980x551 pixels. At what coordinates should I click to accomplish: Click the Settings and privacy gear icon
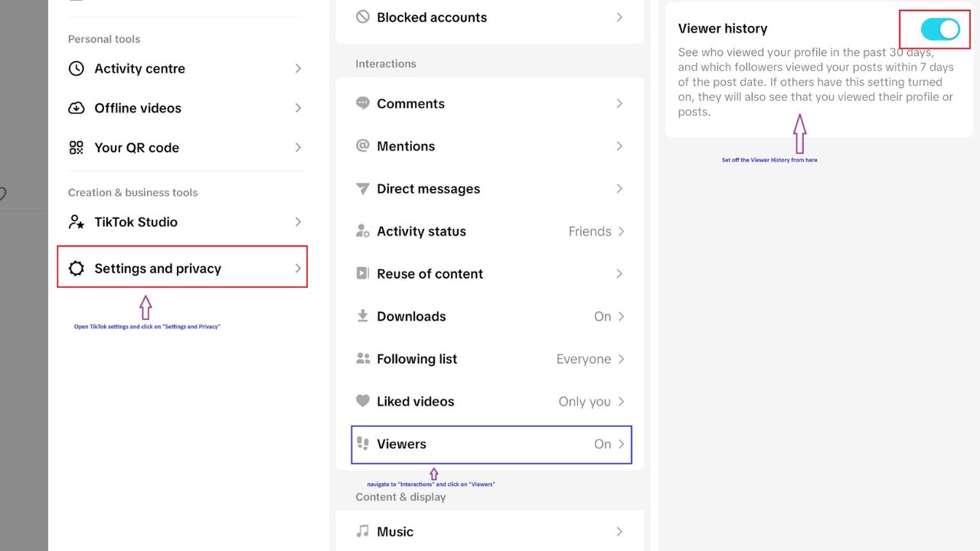pyautogui.click(x=77, y=269)
